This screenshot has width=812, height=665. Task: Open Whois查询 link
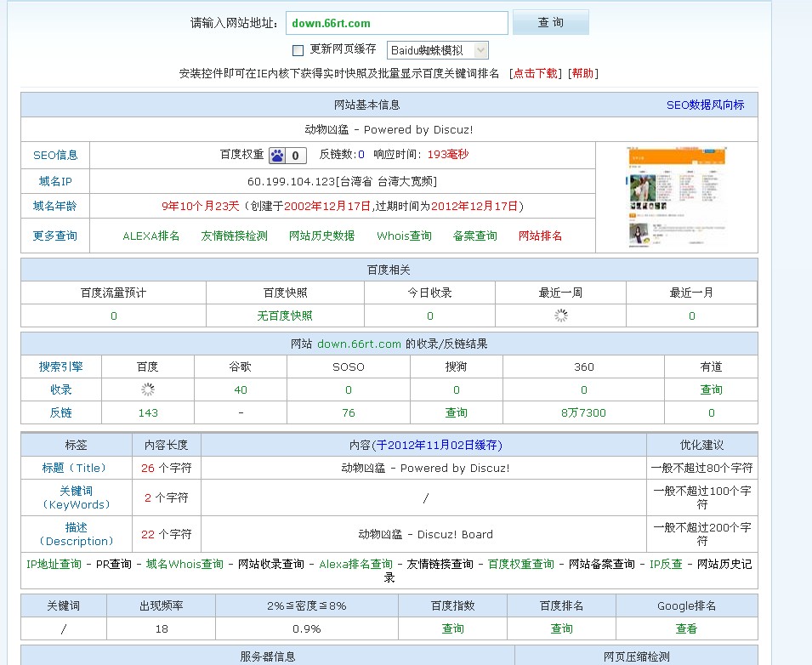click(405, 236)
